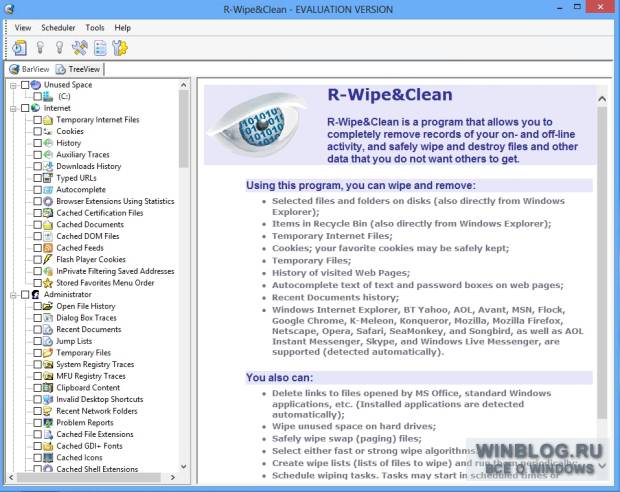Click the Flash Player Cookies icon
Viewport: 620px width, 492px height.
click(48, 259)
